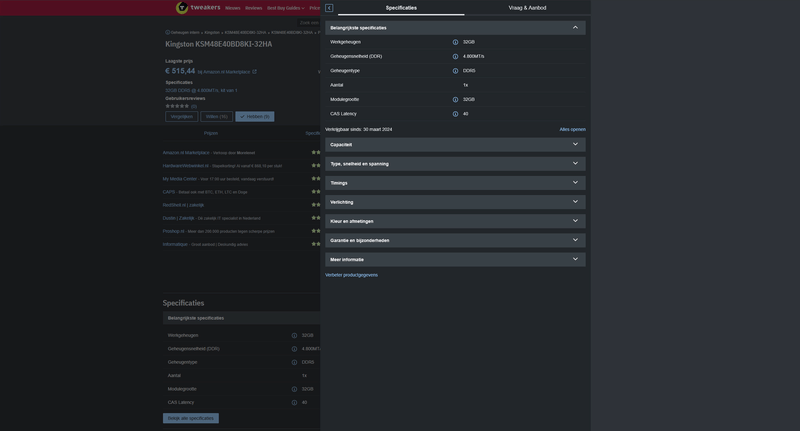Toggle the Hebben (9) button
Viewport: 800px width, 431px height.
255,117
